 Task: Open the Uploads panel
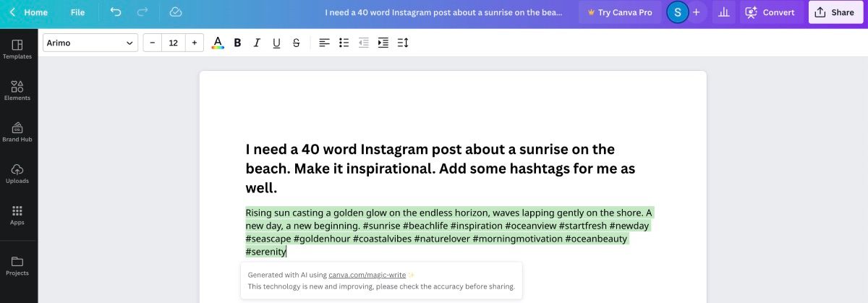click(x=17, y=174)
